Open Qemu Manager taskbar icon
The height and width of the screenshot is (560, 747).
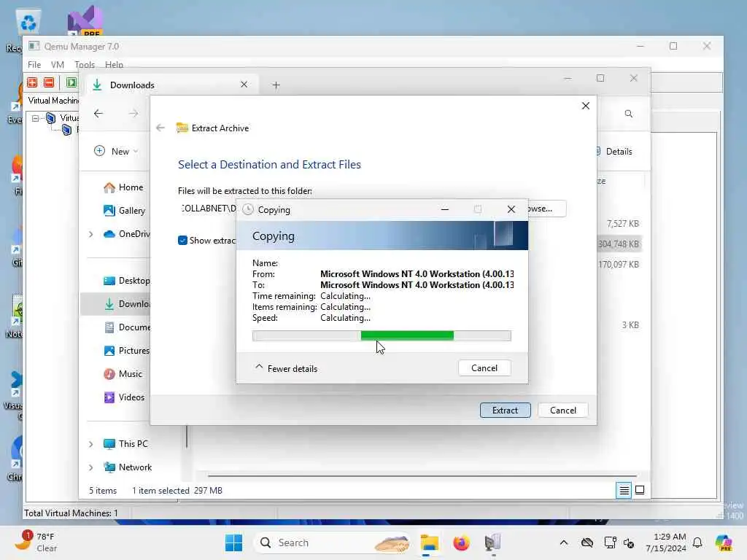(x=492, y=542)
